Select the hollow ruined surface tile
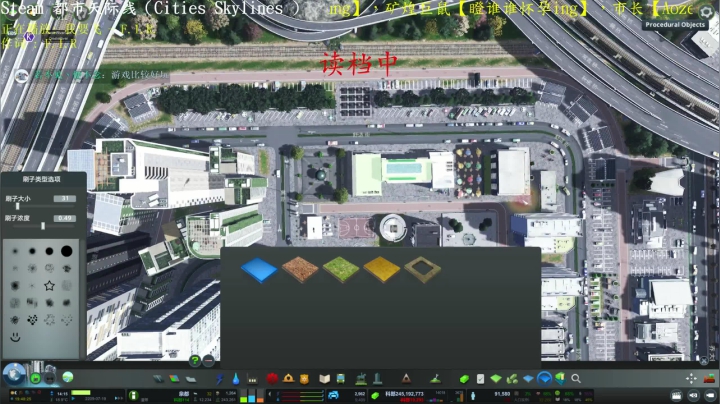The width and height of the screenshot is (720, 404). click(x=422, y=269)
